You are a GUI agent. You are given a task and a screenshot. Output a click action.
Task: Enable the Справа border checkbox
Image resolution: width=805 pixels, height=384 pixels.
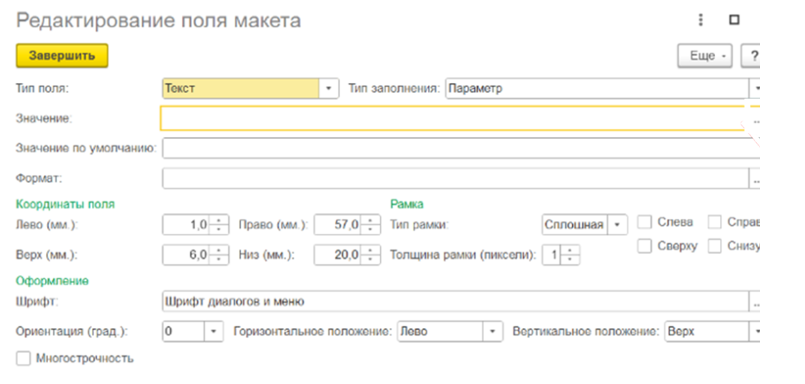tap(715, 222)
